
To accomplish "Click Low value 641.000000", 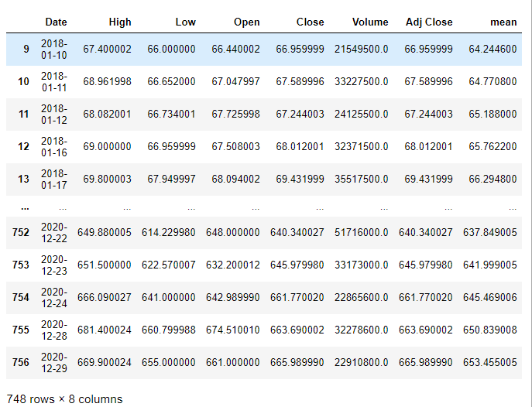I will pyautogui.click(x=169, y=298).
